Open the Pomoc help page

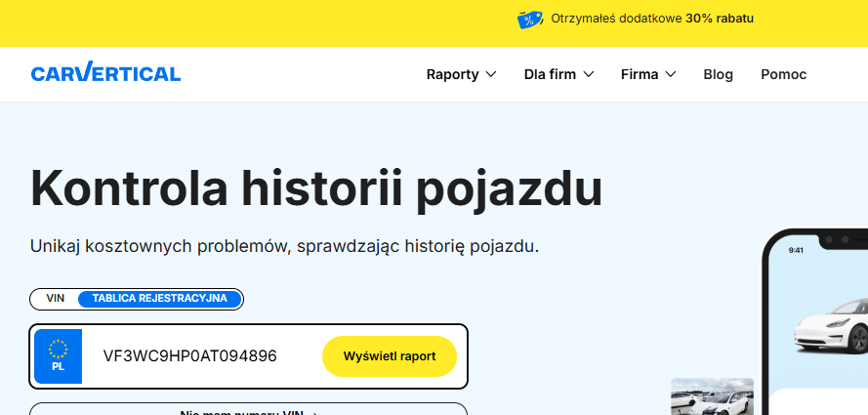point(783,74)
